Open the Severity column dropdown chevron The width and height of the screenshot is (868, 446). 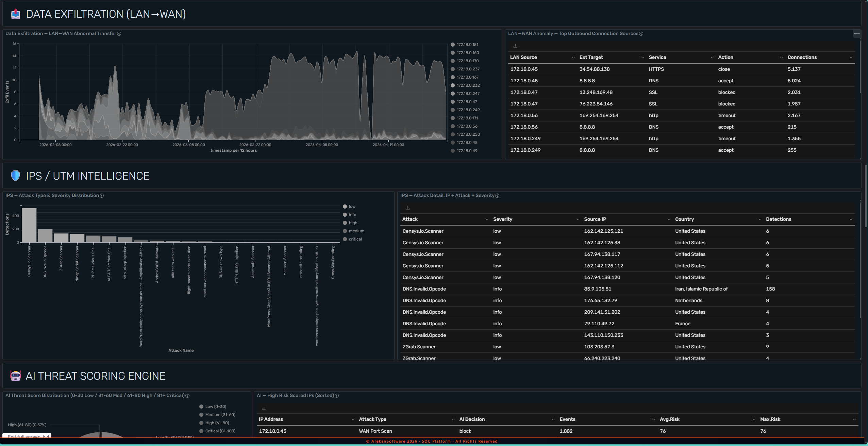578,219
